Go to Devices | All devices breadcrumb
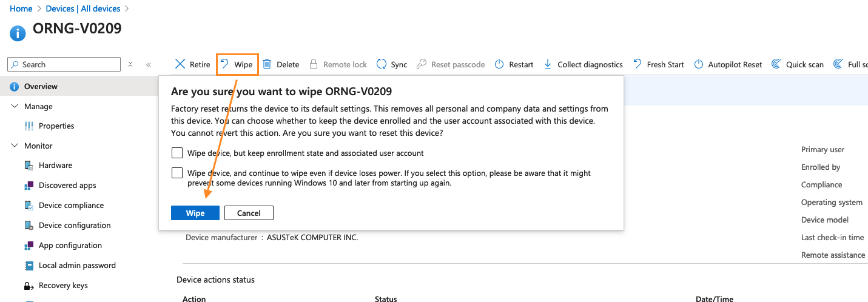Image resolution: width=868 pixels, height=302 pixels. tap(83, 8)
